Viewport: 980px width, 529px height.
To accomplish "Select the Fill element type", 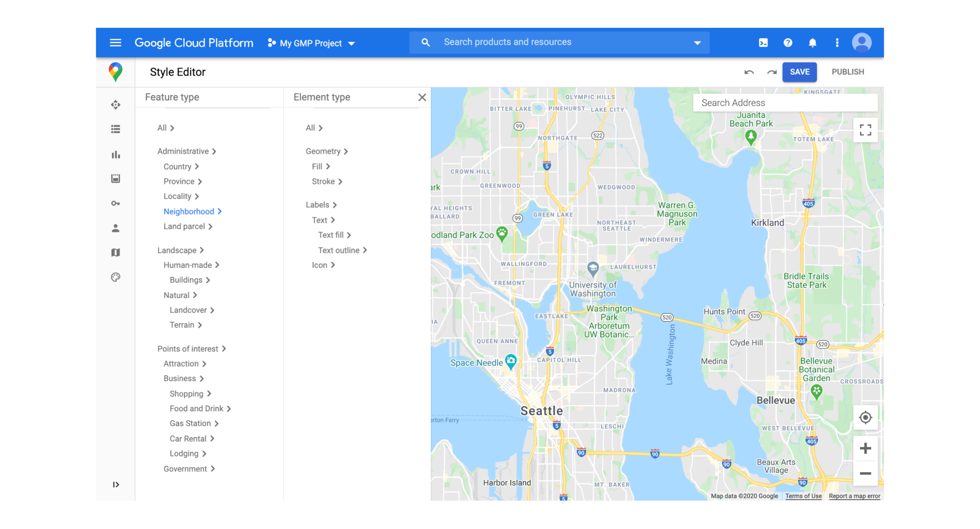I will [320, 167].
